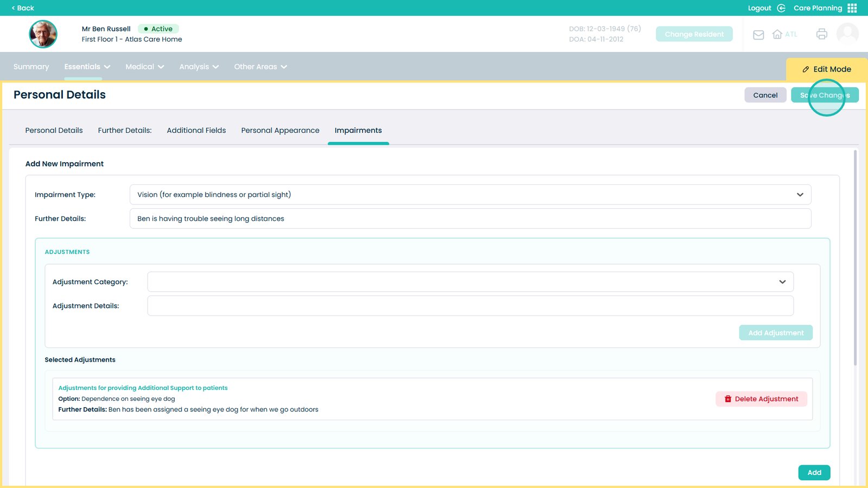Click the printer icon
The width and height of the screenshot is (868, 488).
[x=821, y=34]
